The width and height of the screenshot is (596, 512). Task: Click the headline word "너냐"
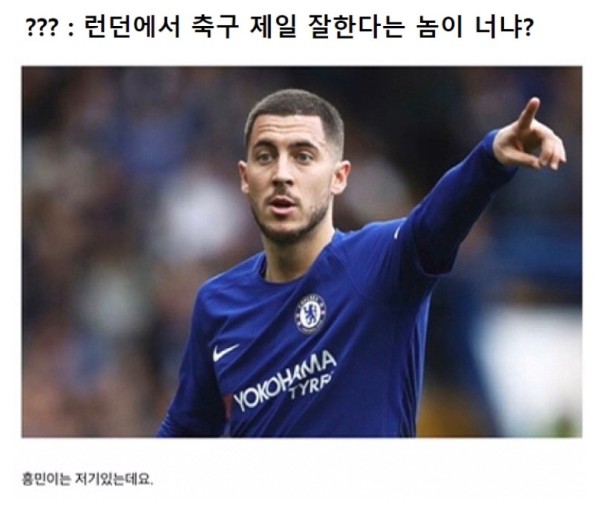coord(499,27)
